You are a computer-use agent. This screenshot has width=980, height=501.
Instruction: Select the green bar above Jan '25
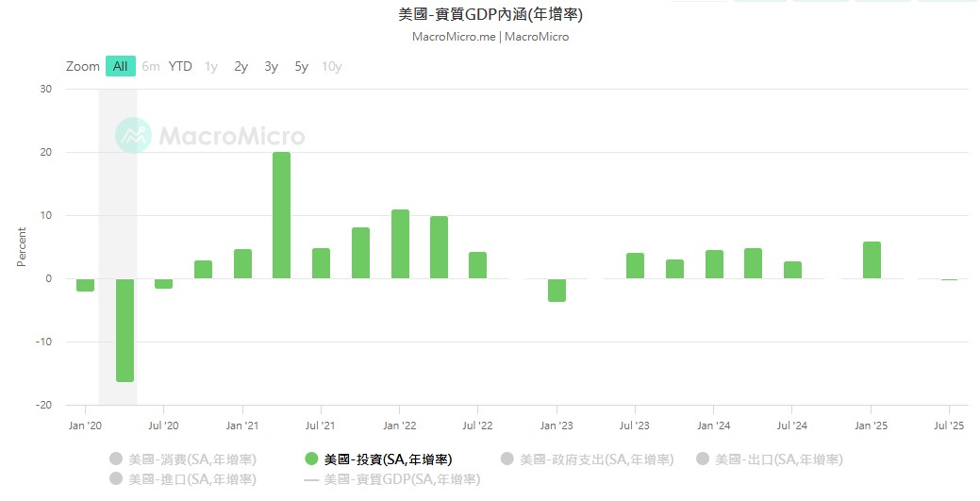click(x=872, y=260)
